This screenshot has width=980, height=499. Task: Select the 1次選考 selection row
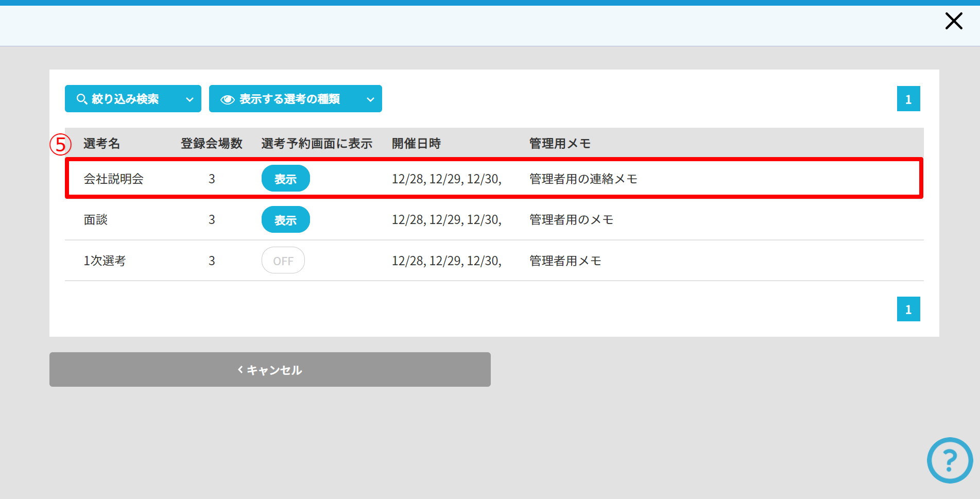tap(105, 261)
